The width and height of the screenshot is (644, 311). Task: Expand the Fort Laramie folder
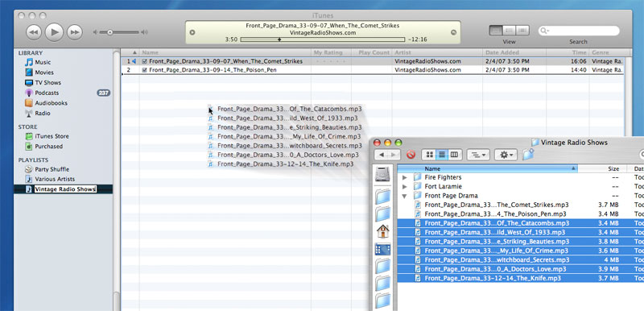click(x=405, y=186)
